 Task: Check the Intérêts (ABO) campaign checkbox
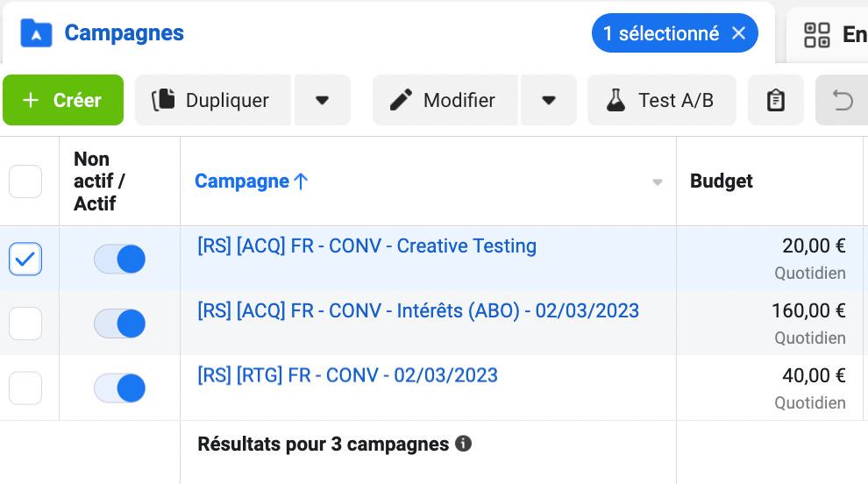25,324
